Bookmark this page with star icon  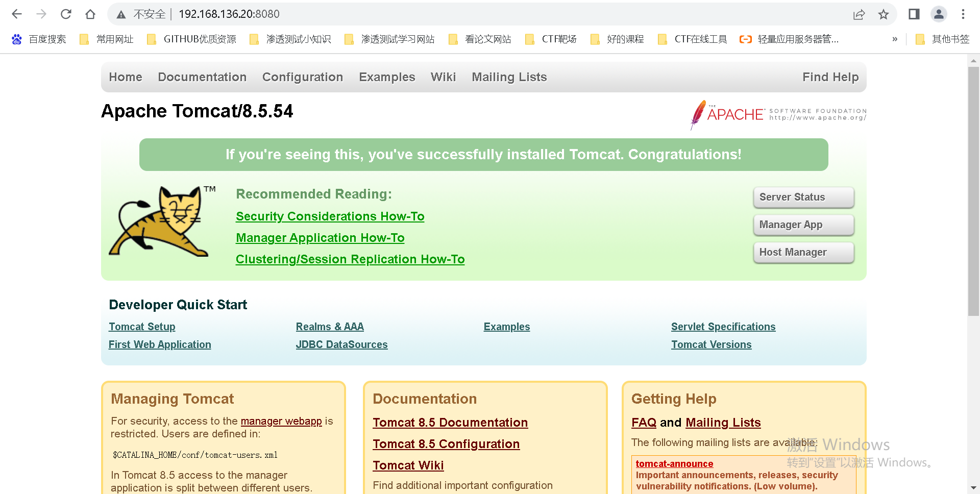884,14
